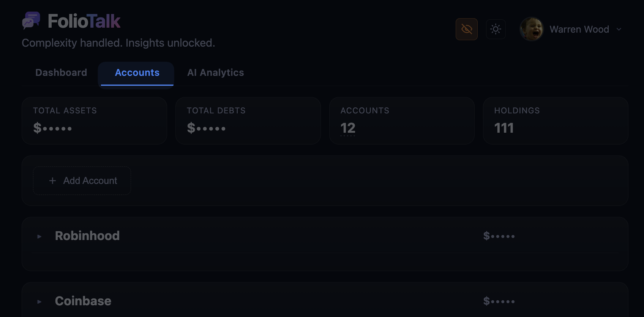Open the Dashboard tab
This screenshot has height=317, width=644.
[x=61, y=73]
